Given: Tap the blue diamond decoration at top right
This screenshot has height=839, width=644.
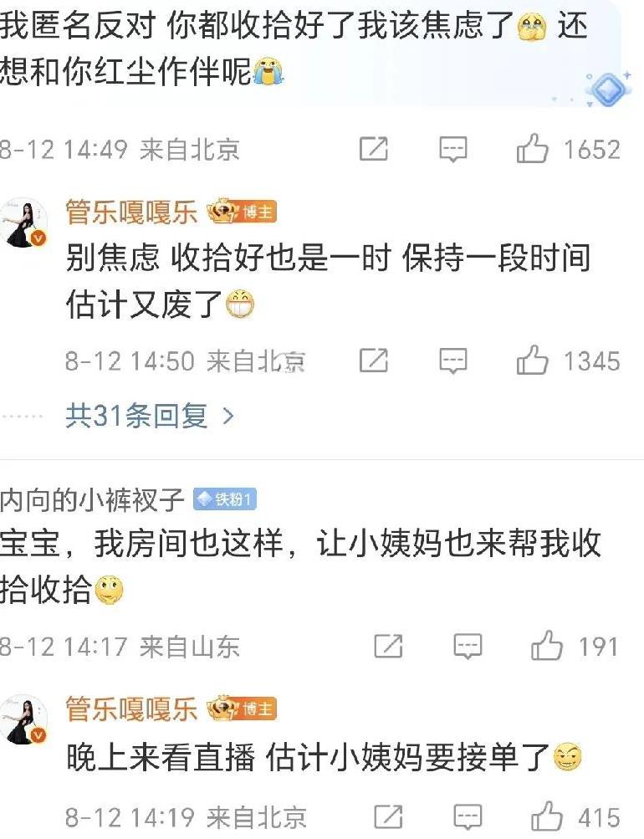Looking at the screenshot, I should (x=608, y=89).
